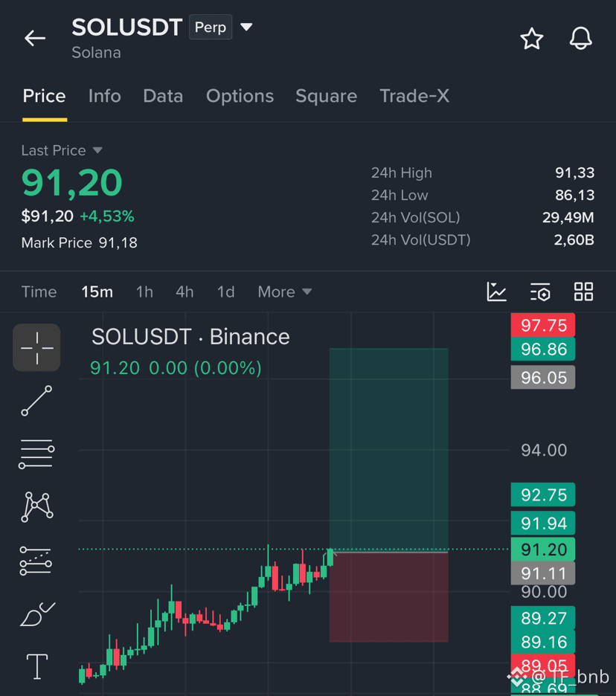Select the 1d timeframe
Viewport: 616px width, 696px height.
[225, 292]
